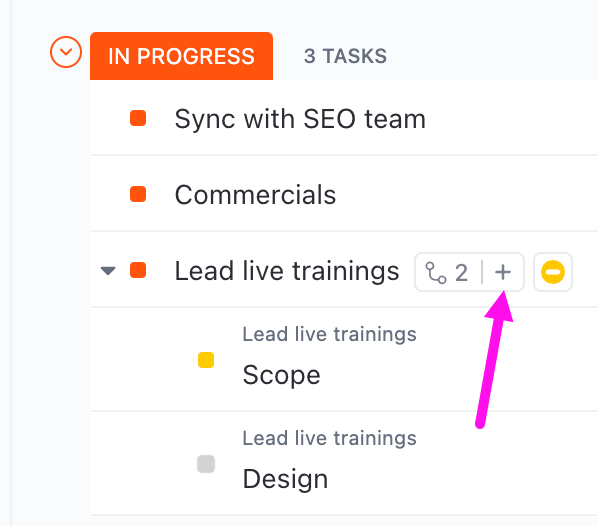Click the yellow status square beside Scope
The height and width of the screenshot is (526, 598).
click(x=206, y=360)
